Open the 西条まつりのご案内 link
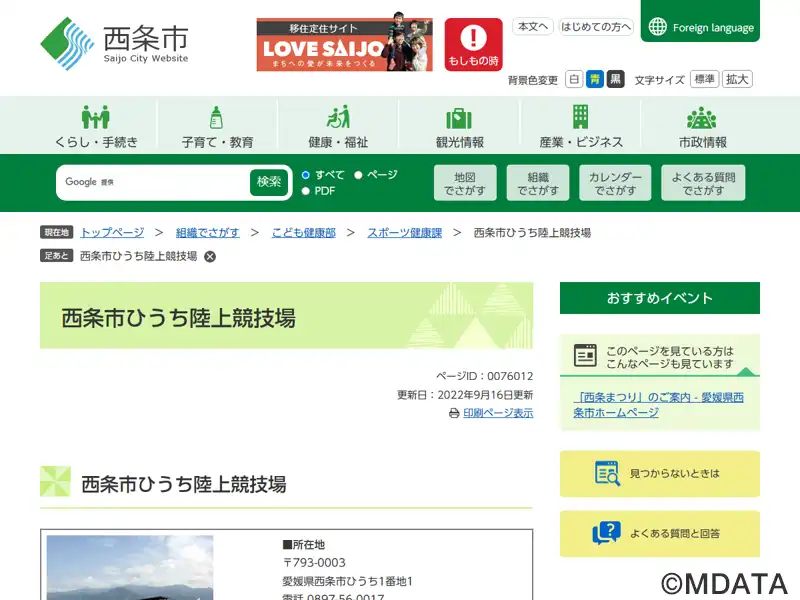Viewport: 800px width, 600px height. point(658,405)
